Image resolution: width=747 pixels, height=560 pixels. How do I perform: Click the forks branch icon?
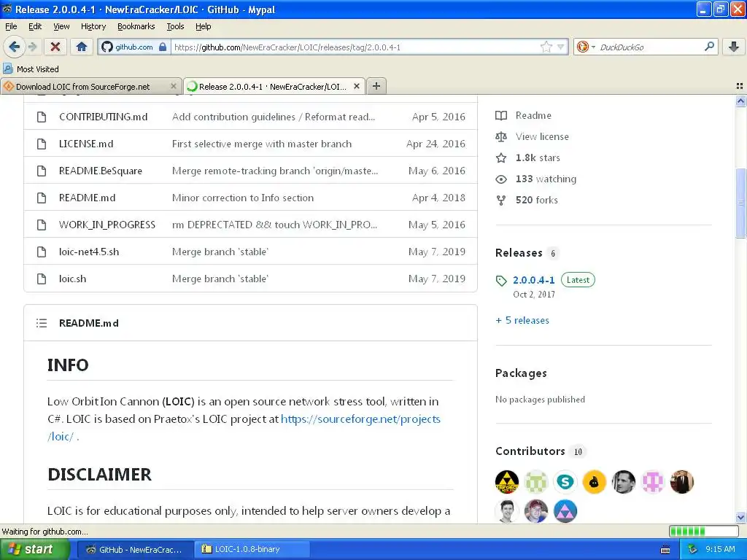[x=500, y=200]
